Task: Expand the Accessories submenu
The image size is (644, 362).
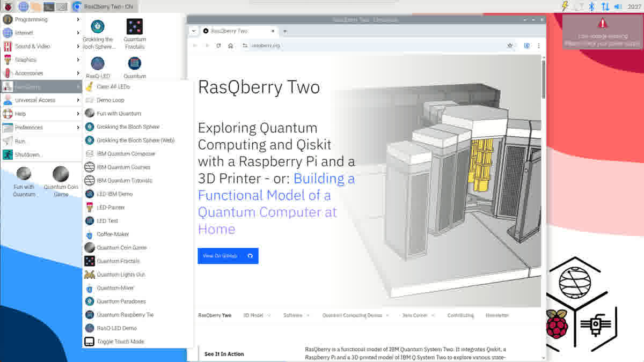Action: coord(41,73)
